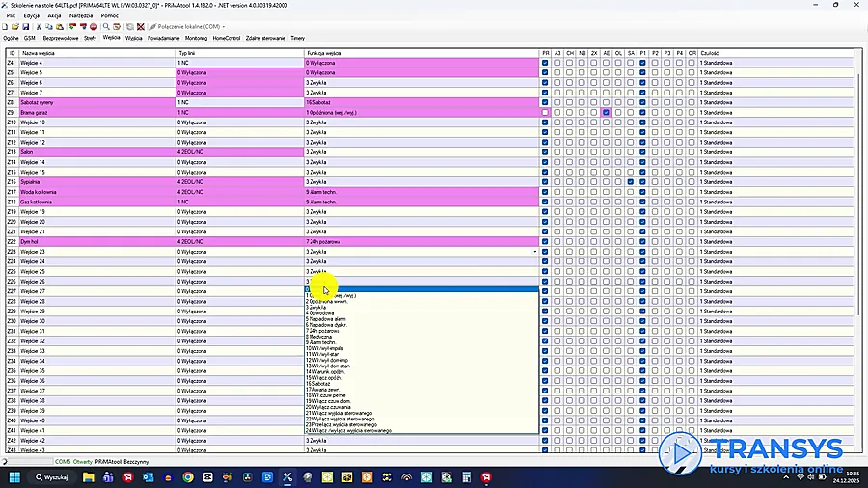Click the Wyszukaj search button in taskbar
This screenshot has width=868, height=488.
click(51, 477)
